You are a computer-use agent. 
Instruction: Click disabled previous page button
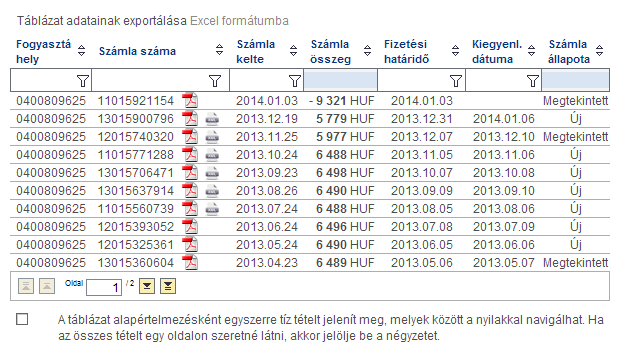(47, 286)
